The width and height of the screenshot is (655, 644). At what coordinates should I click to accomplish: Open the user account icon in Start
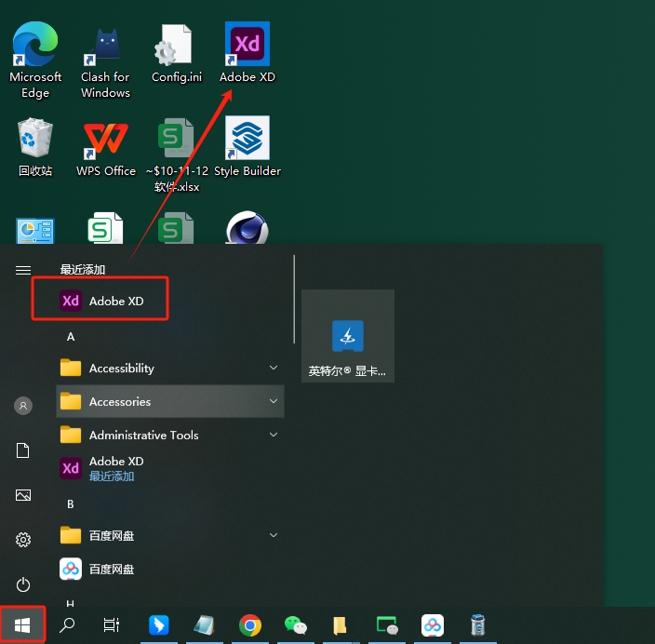(23, 406)
